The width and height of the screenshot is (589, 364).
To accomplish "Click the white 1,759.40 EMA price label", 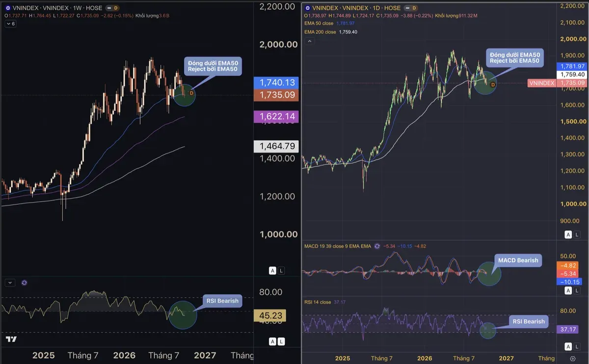I will click(572, 74).
